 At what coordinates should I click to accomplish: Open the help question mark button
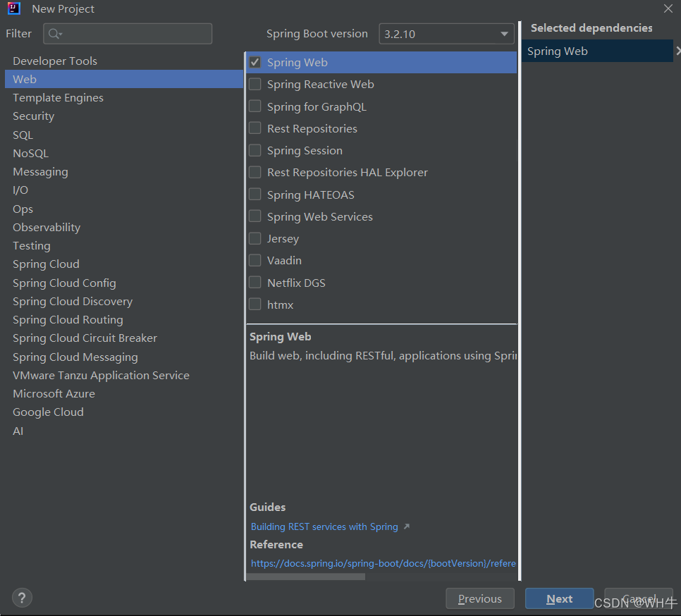click(22, 598)
